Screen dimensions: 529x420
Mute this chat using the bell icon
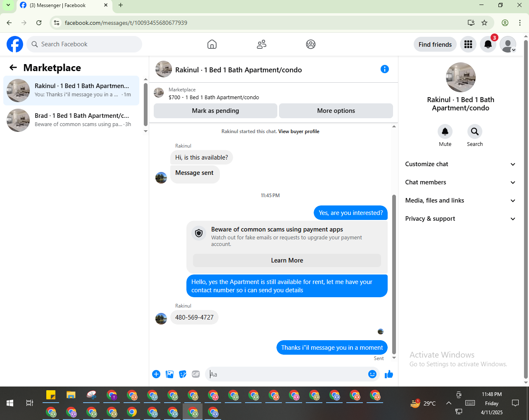445,131
